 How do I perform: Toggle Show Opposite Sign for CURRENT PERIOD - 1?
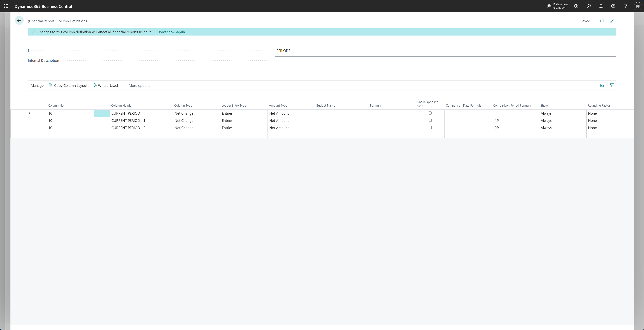point(430,120)
